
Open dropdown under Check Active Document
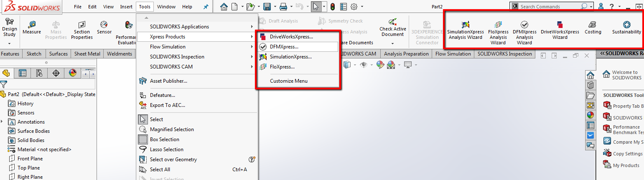click(392, 43)
